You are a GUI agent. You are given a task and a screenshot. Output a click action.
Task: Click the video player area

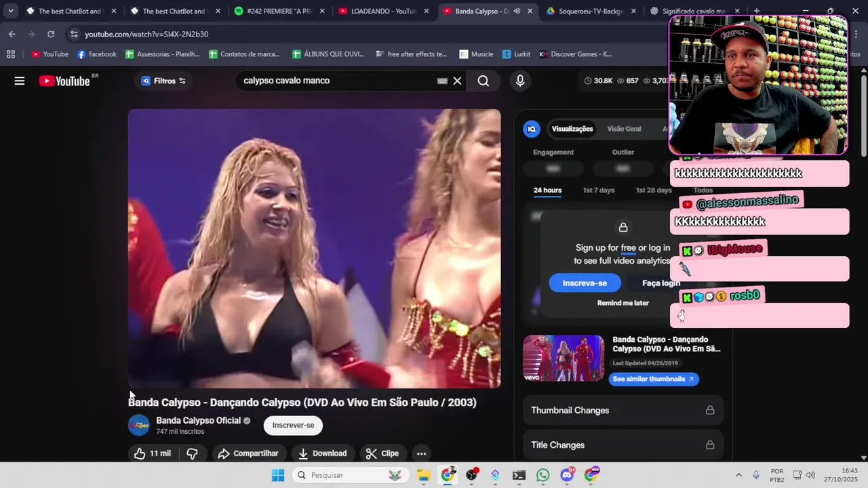314,249
